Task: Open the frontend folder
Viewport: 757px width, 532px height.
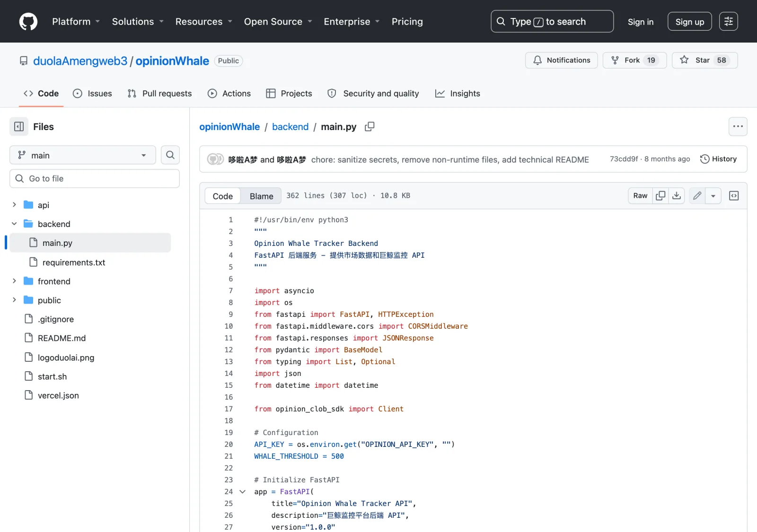Action: 54,281
